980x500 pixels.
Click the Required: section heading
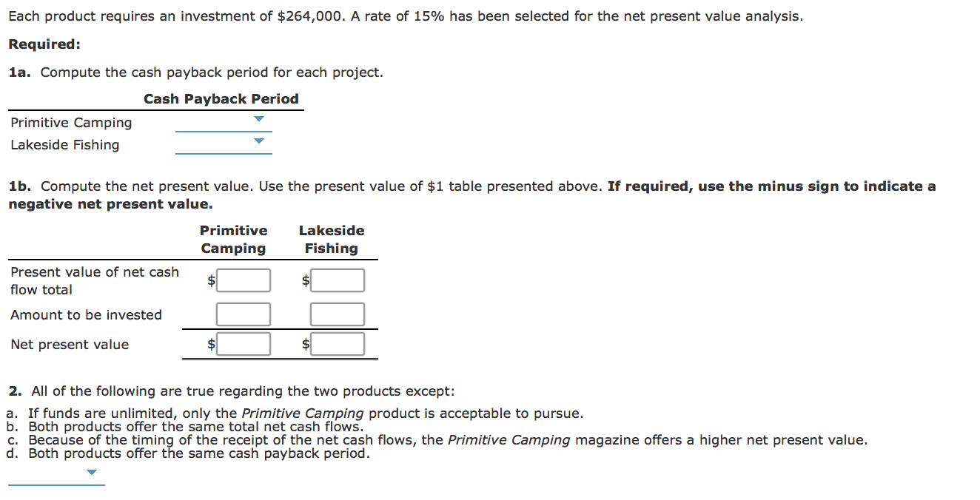(x=44, y=44)
